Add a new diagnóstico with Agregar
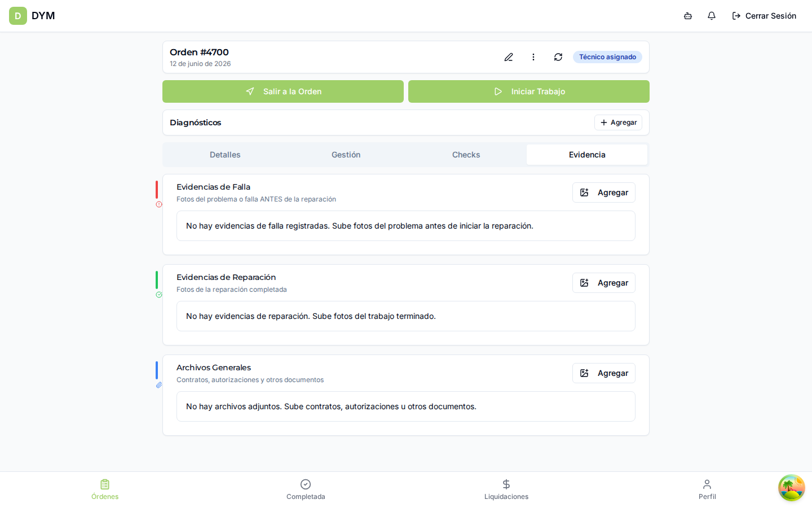This screenshot has height=508, width=812. click(x=618, y=122)
